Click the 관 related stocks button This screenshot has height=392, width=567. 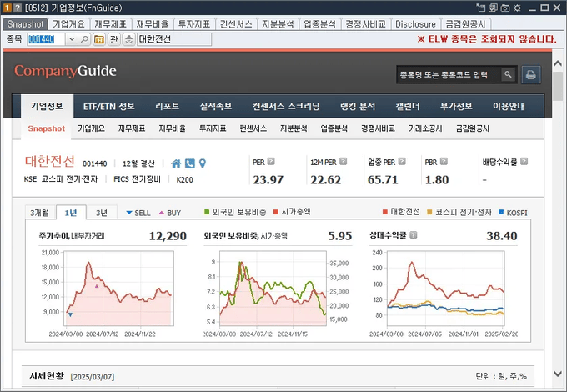114,39
